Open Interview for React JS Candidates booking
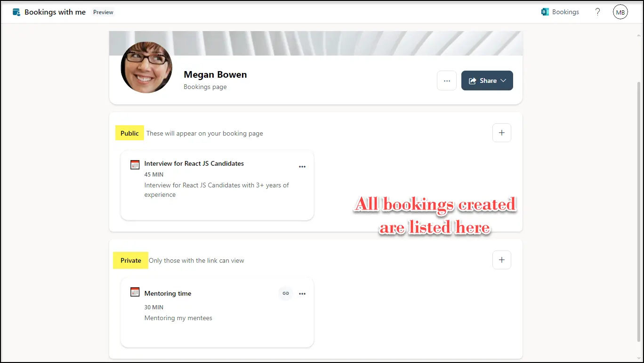 [194, 163]
